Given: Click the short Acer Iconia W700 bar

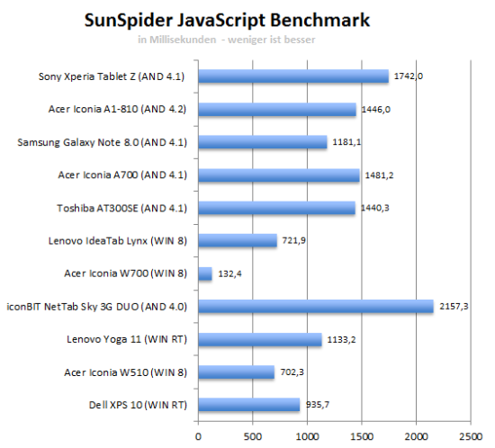Looking at the screenshot, I should (205, 273).
